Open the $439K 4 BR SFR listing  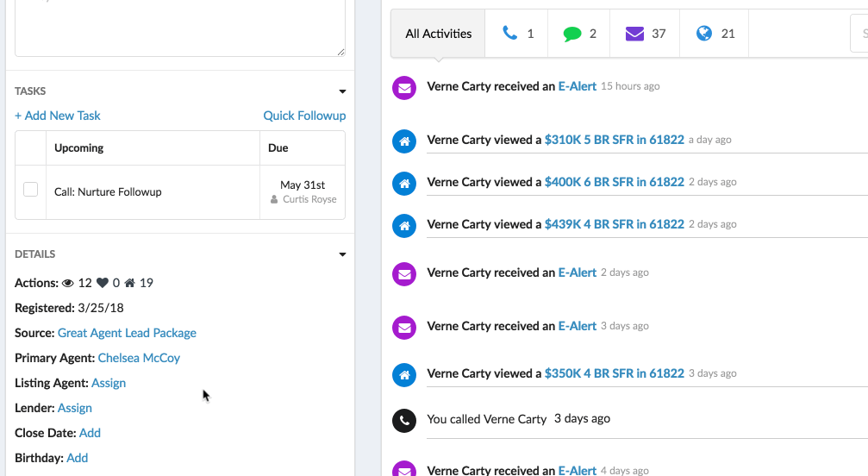click(614, 224)
